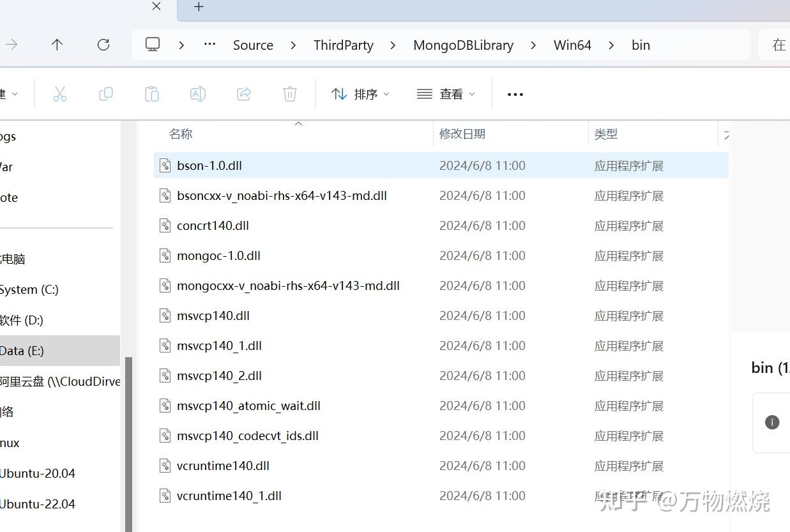
Task: Select Ubuntu-22.04 in the sidebar
Action: 38,504
